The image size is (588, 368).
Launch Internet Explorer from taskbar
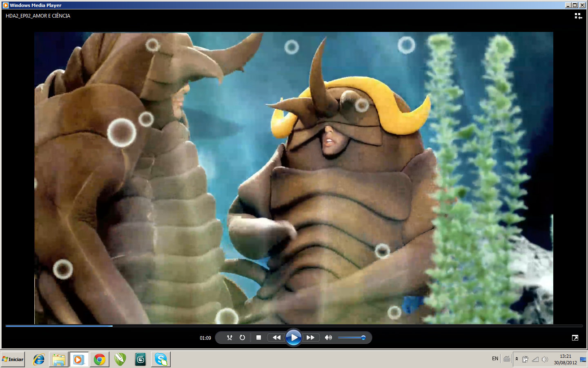point(39,359)
